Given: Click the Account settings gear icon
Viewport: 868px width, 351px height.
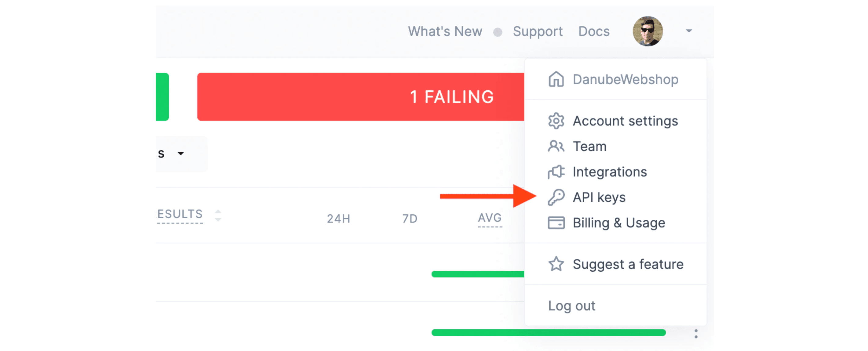Looking at the screenshot, I should (x=556, y=121).
